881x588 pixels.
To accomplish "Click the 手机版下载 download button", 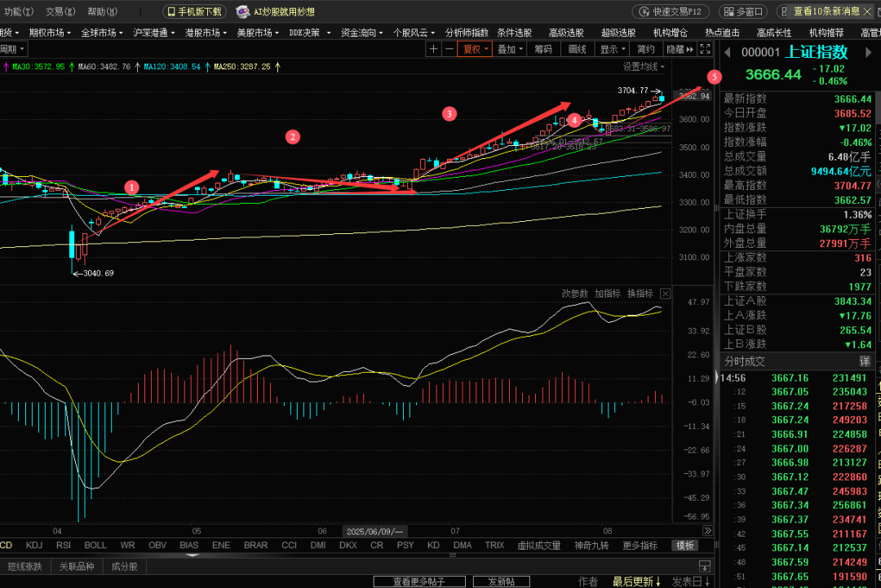I will coord(194,12).
